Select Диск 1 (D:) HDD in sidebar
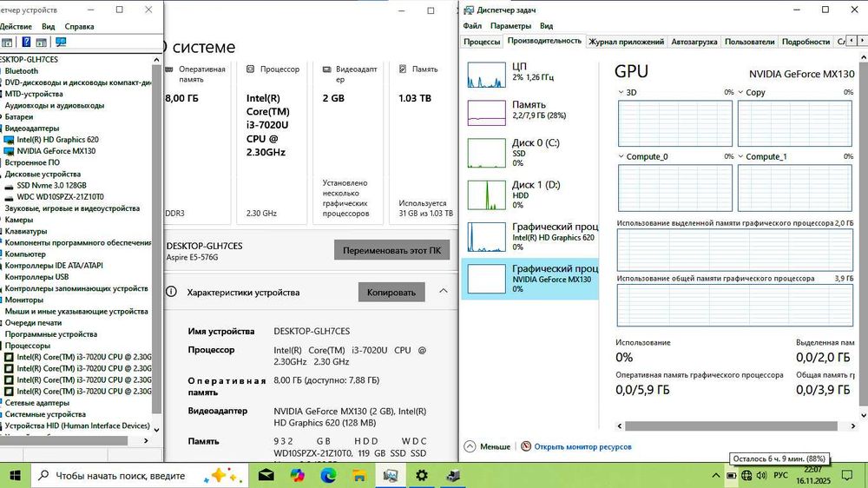The image size is (868, 488). point(529,195)
